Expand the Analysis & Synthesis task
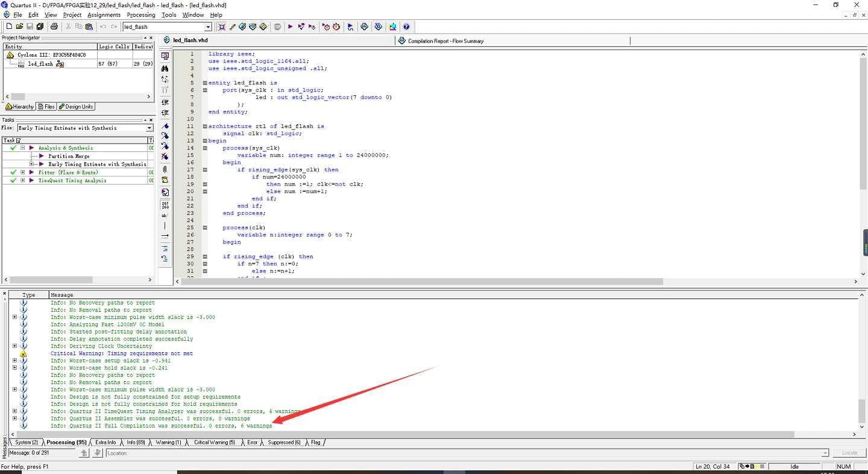The image size is (868, 474). point(23,148)
